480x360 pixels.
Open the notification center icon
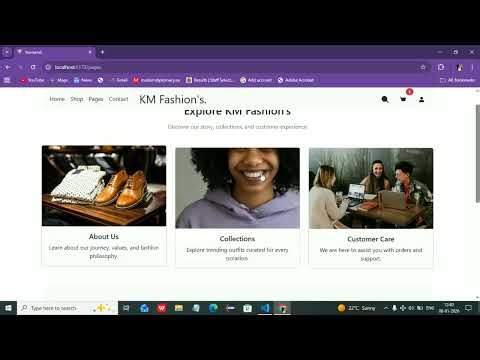[468, 308]
